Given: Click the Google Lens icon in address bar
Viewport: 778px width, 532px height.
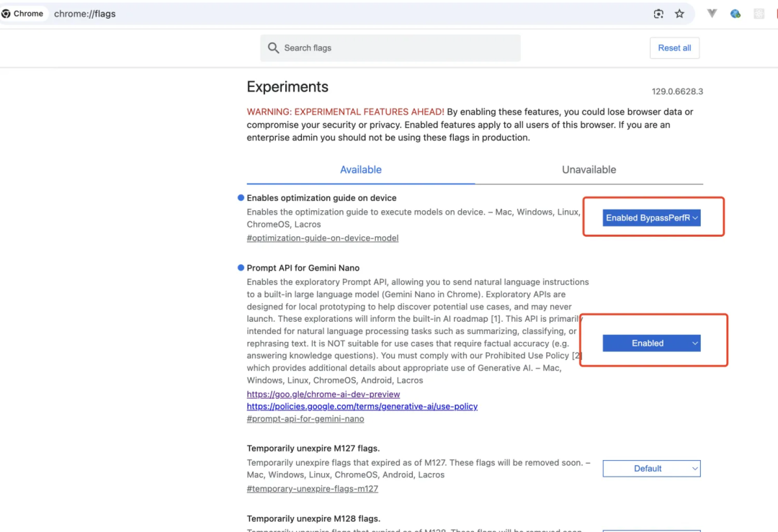Looking at the screenshot, I should 658,14.
